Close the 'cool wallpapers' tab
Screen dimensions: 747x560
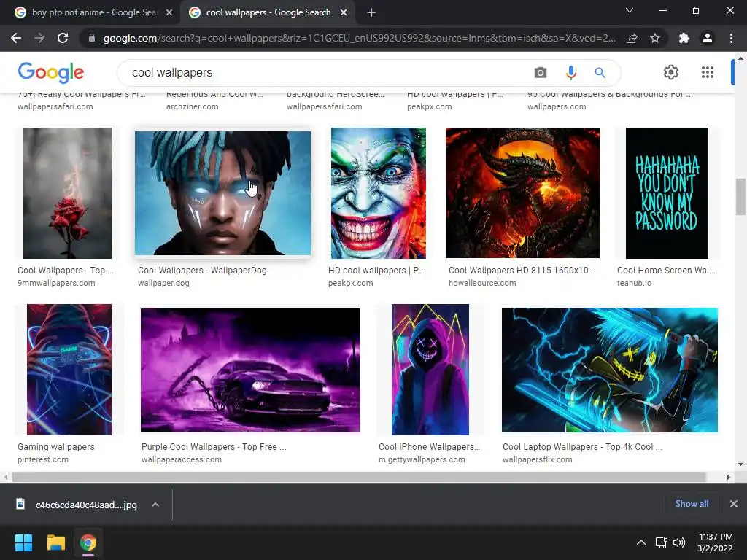344,12
